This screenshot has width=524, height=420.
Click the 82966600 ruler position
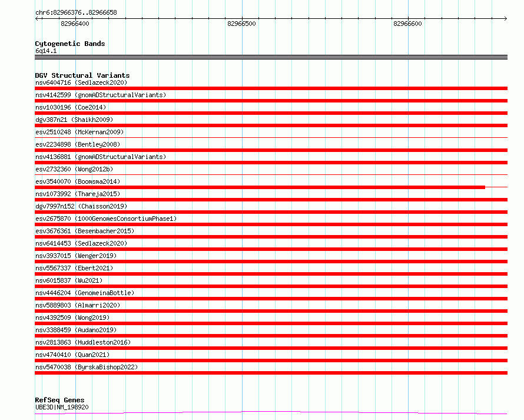click(407, 24)
